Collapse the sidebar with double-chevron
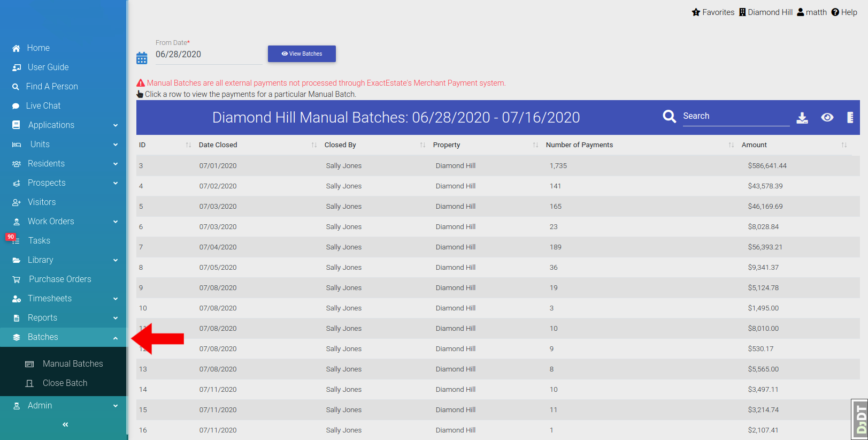This screenshot has height=440, width=868. [x=65, y=424]
